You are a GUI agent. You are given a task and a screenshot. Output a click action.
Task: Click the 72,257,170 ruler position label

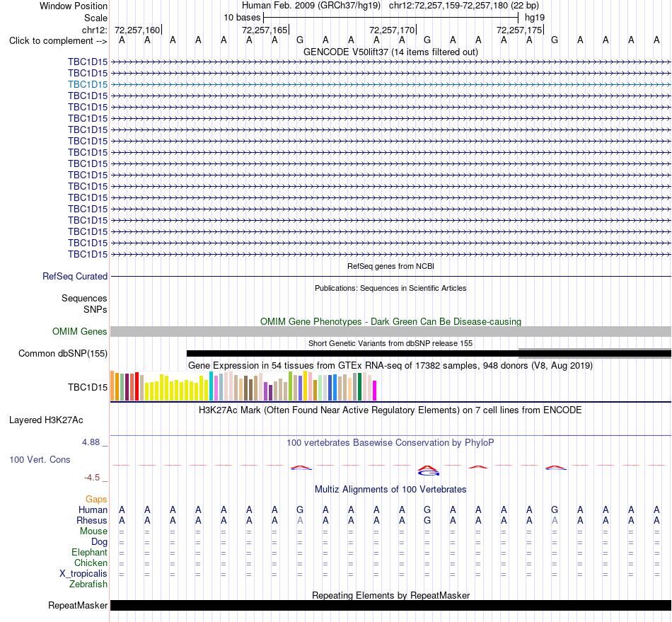pyautogui.click(x=392, y=30)
